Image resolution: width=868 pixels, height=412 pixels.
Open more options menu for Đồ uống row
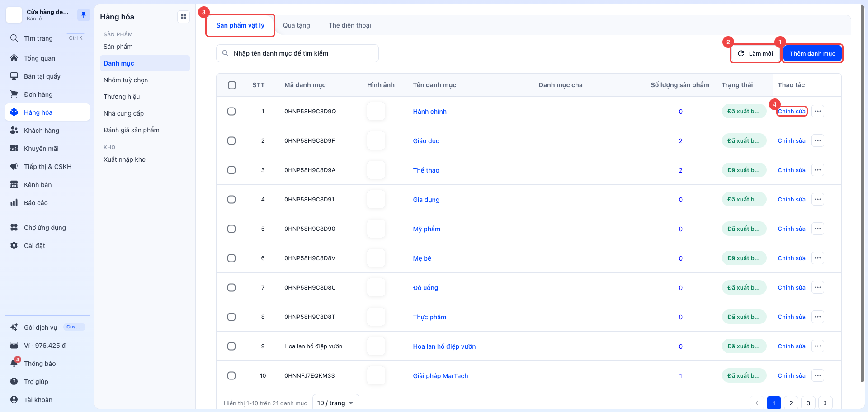818,287
